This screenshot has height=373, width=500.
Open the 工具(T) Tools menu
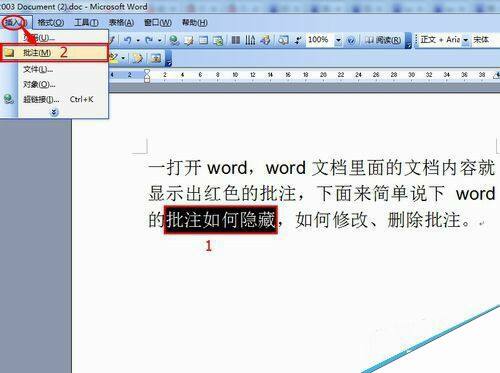coord(86,23)
